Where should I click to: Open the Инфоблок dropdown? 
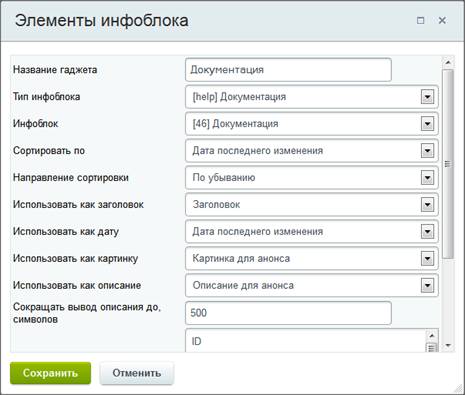pyautogui.click(x=312, y=124)
